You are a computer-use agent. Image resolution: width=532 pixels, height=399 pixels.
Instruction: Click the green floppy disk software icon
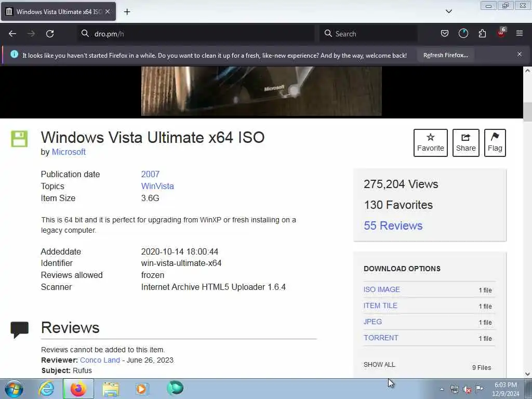19,138
